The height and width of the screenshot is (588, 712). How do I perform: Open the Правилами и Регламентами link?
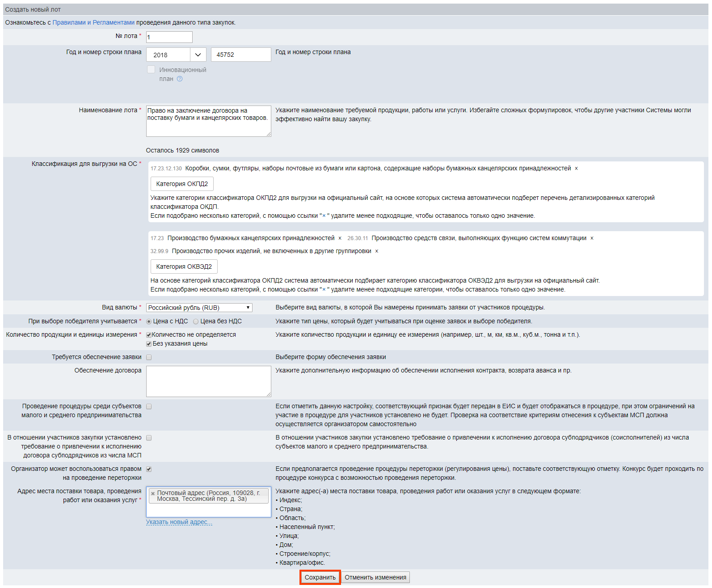pyautogui.click(x=93, y=23)
